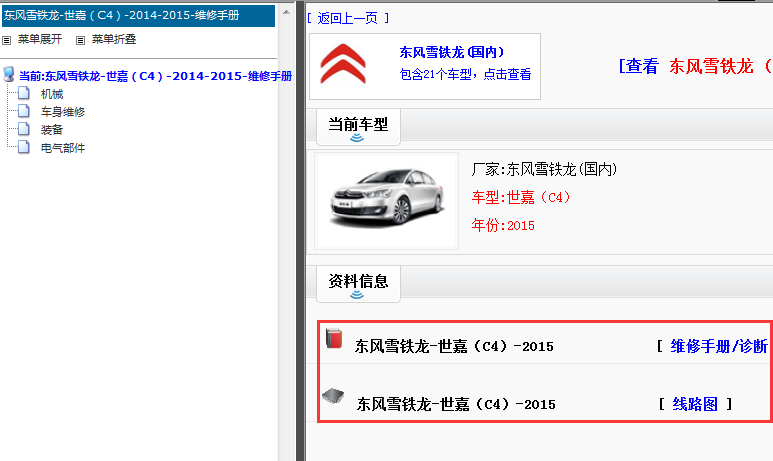Open the 装备 tree item
Image resolution: width=773 pixels, height=461 pixels.
(52, 130)
